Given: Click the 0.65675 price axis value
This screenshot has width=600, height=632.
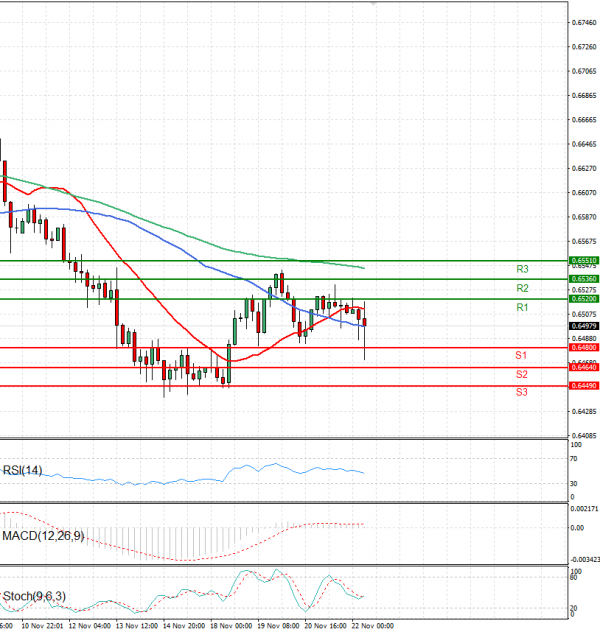Looking at the screenshot, I should 584,241.
